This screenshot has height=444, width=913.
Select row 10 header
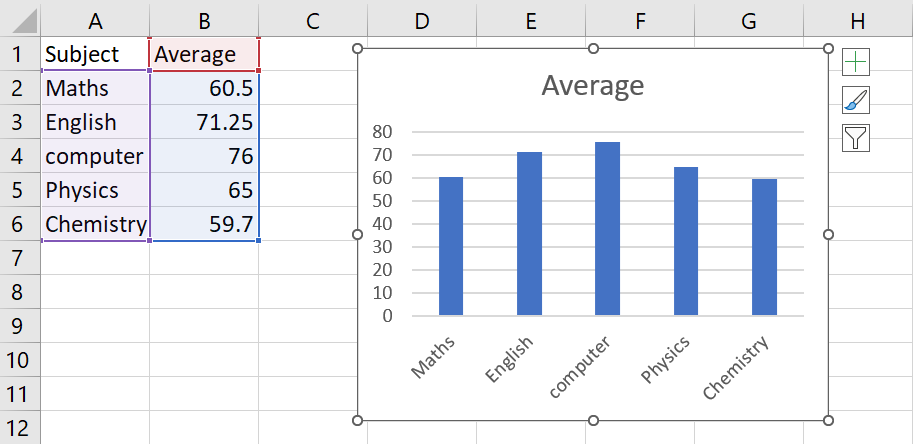tap(20, 360)
